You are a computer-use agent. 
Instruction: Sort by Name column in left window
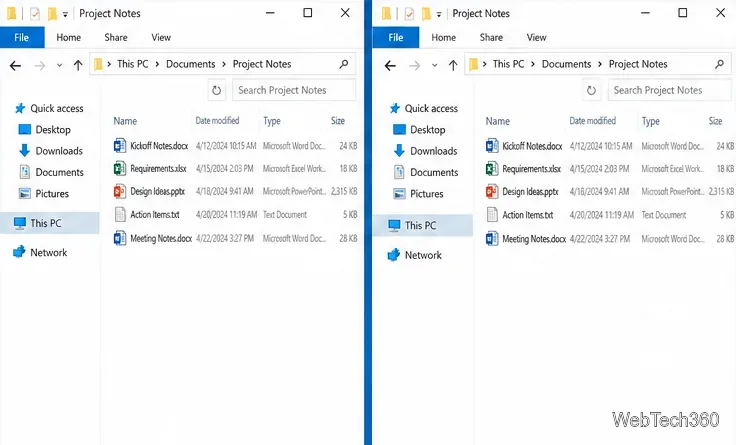click(x=125, y=121)
